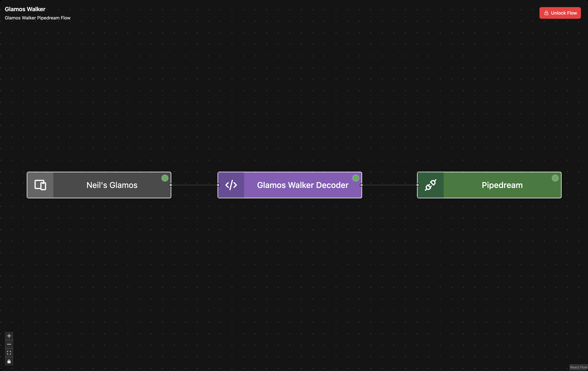Zoom out with the minus control

pos(9,344)
